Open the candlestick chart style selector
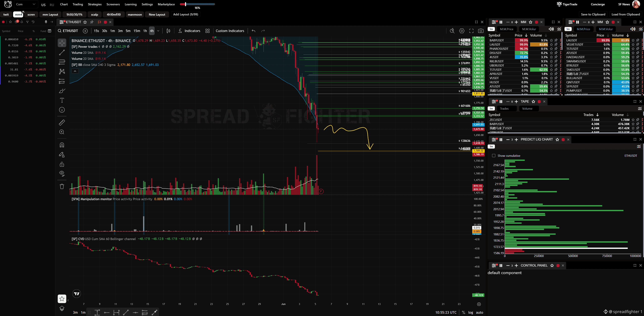Viewport: 644px width, 316px height. click(168, 31)
